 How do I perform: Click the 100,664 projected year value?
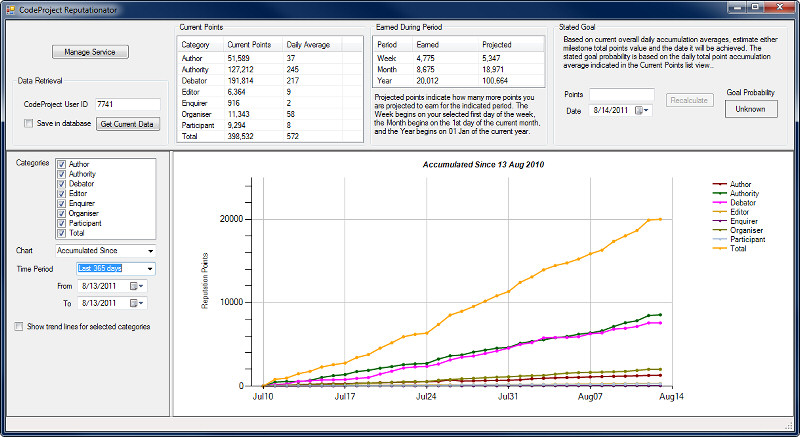click(495, 81)
